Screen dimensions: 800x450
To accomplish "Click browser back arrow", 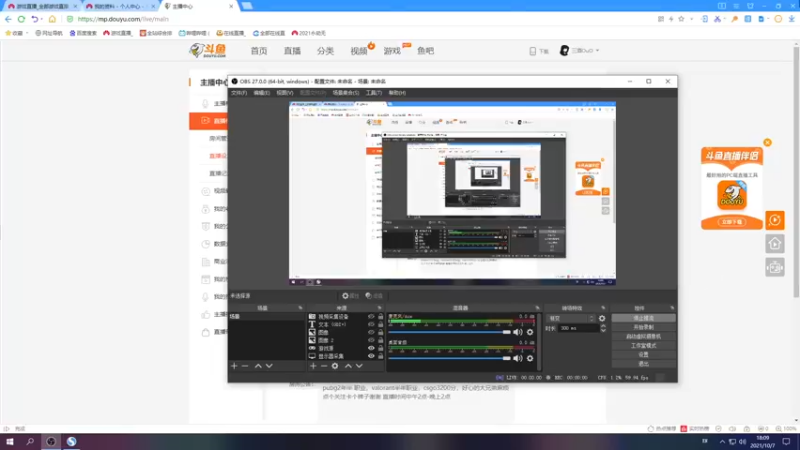I will tap(8, 19).
